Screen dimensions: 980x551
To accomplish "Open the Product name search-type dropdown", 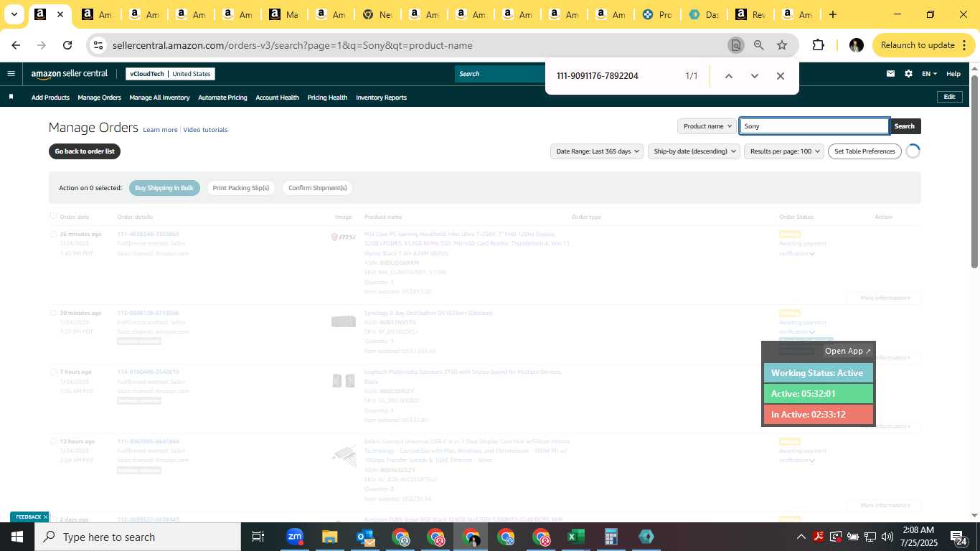I will click(x=707, y=126).
